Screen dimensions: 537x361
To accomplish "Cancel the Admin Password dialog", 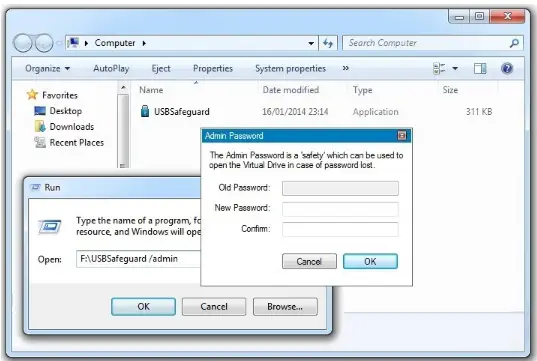I will tap(309, 261).
